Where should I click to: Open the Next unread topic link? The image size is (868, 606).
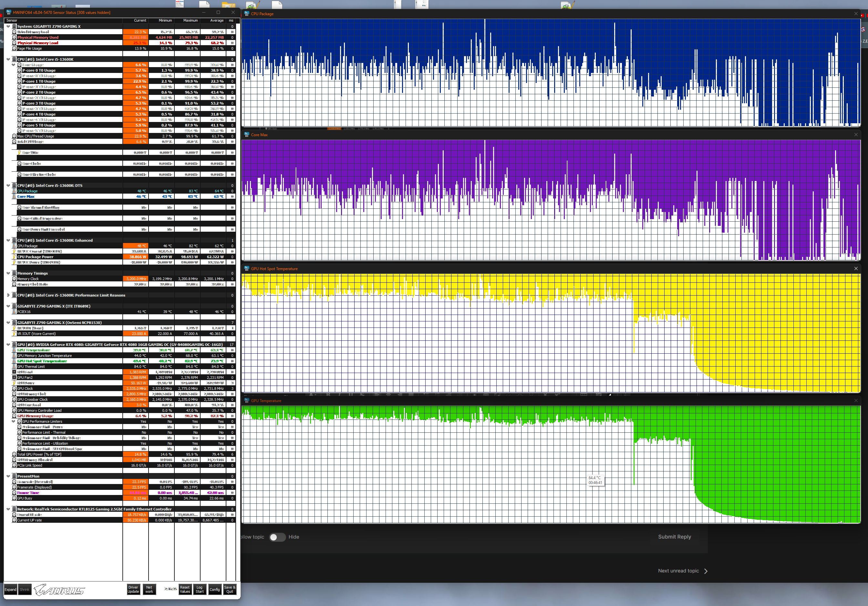pyautogui.click(x=682, y=571)
